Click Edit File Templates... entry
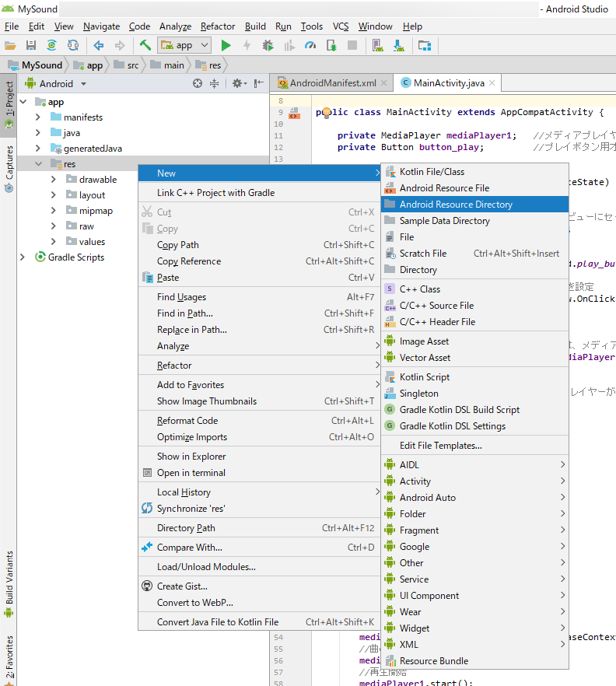 point(474,446)
